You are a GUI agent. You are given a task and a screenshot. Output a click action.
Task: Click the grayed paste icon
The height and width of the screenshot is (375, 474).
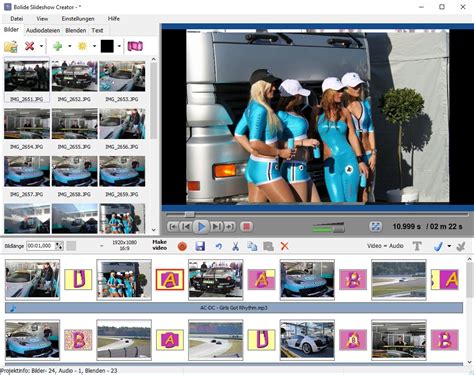point(268,246)
